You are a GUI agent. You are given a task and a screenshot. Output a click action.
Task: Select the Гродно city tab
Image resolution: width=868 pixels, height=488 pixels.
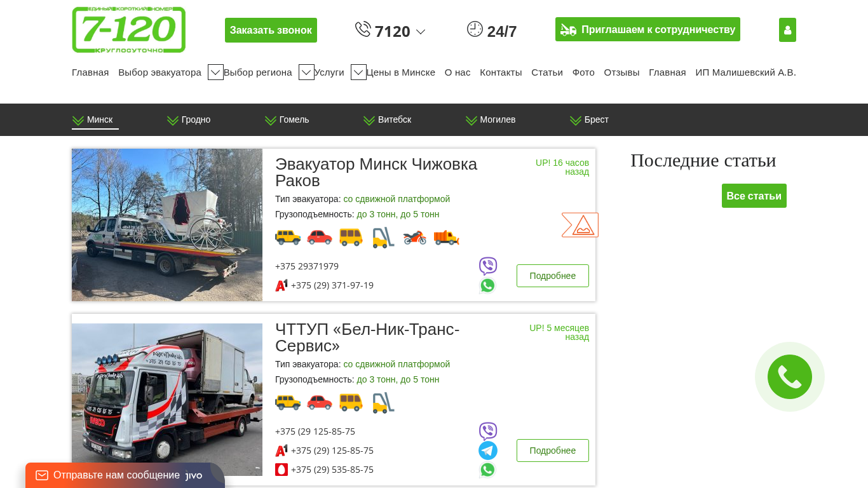(189, 119)
